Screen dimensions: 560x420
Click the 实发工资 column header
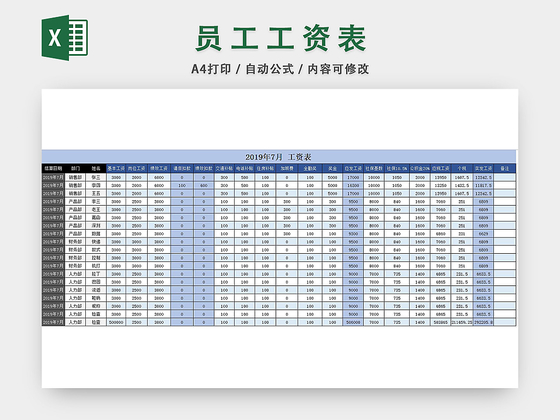point(483,168)
